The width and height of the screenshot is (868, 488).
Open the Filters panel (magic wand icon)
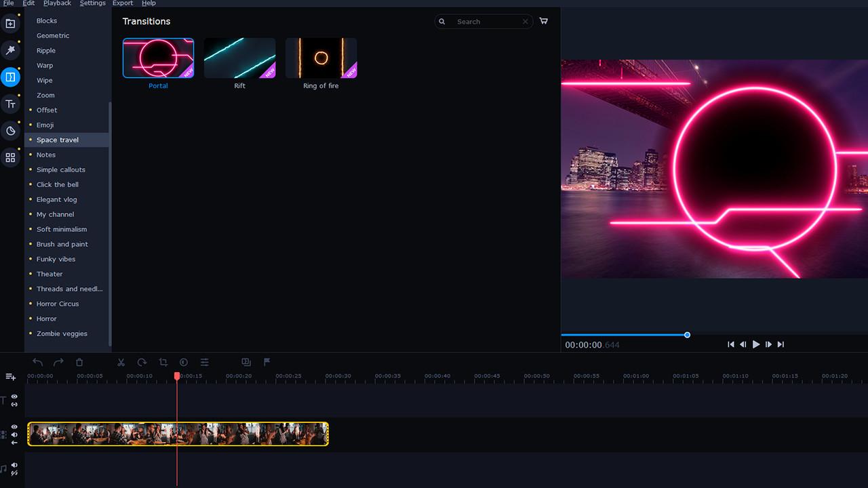pos(10,50)
